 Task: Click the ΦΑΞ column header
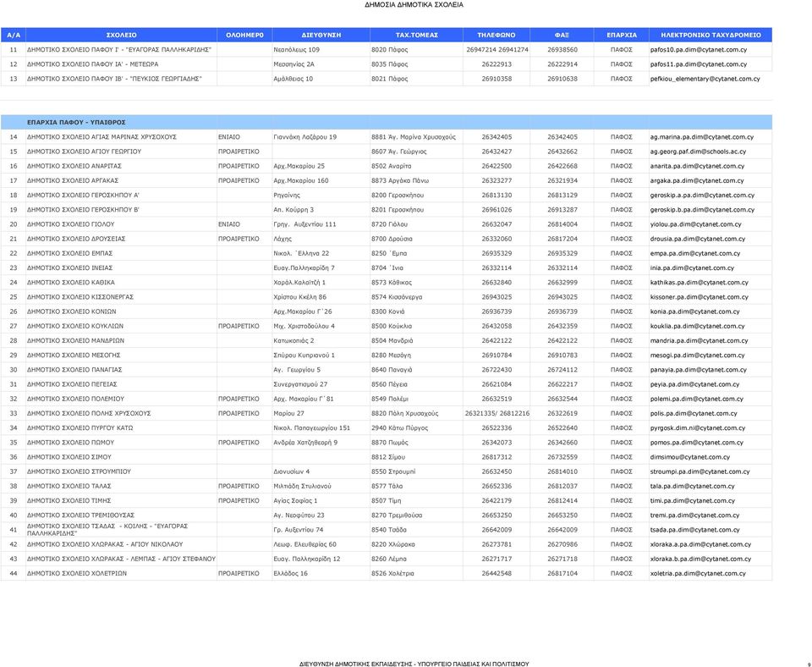(x=562, y=36)
